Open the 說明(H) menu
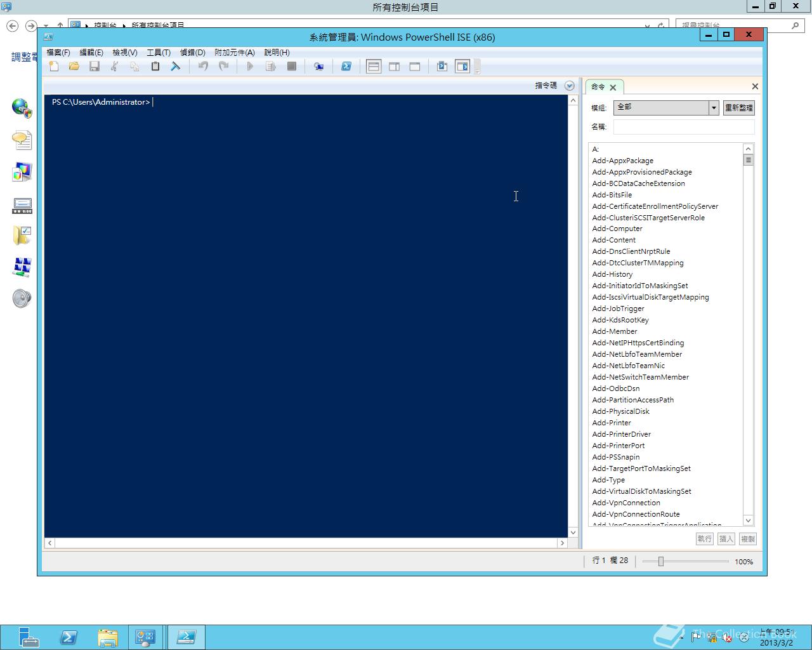The width and height of the screenshot is (812, 650). (277, 53)
